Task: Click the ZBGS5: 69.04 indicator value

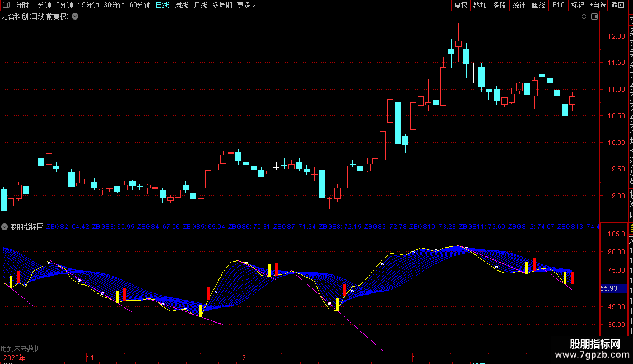Action: (203, 227)
